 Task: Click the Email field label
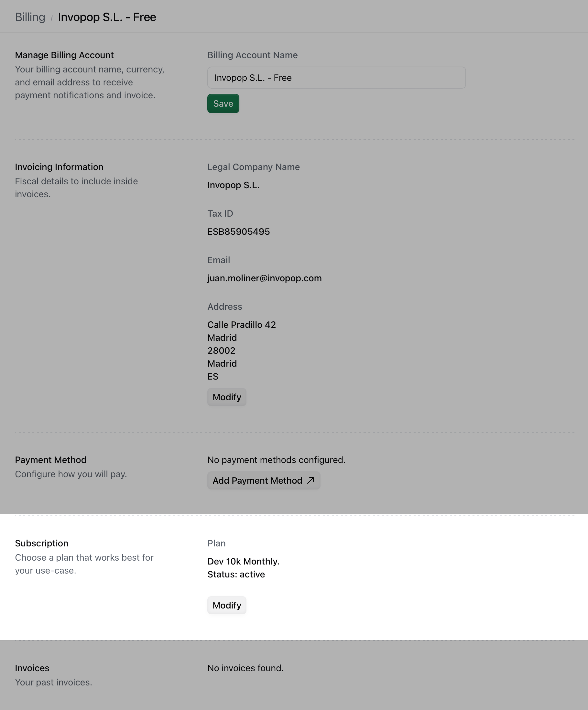[218, 260]
